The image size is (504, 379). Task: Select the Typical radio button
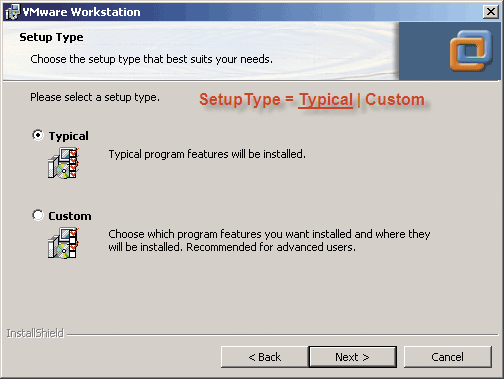(x=38, y=135)
